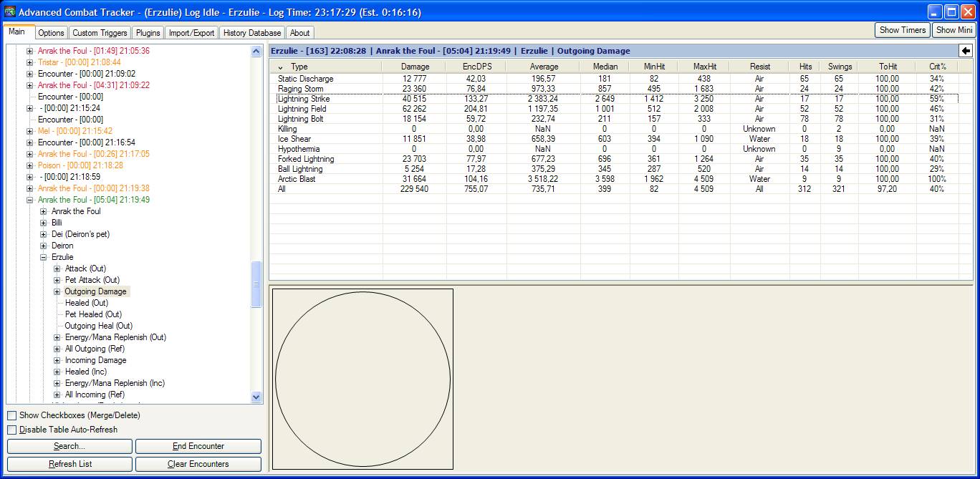Click the sort chevron beside the Type column
980x479 pixels.
(280, 67)
